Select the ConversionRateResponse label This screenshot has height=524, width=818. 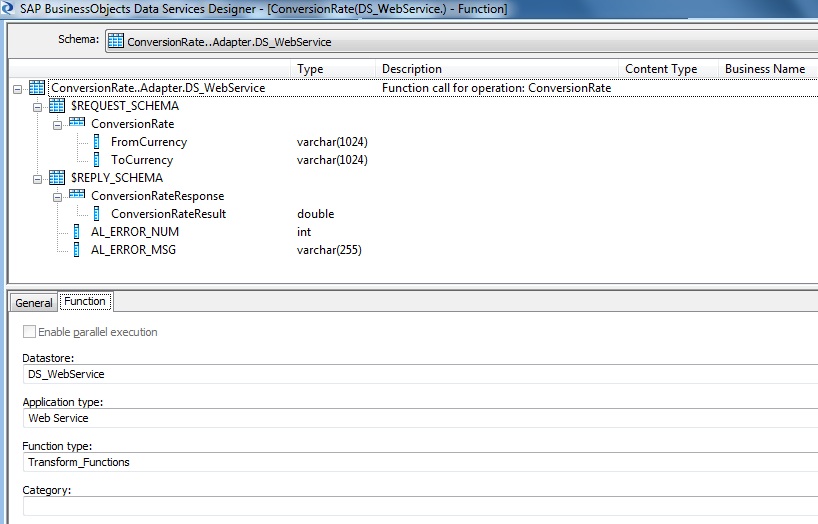[158, 196]
